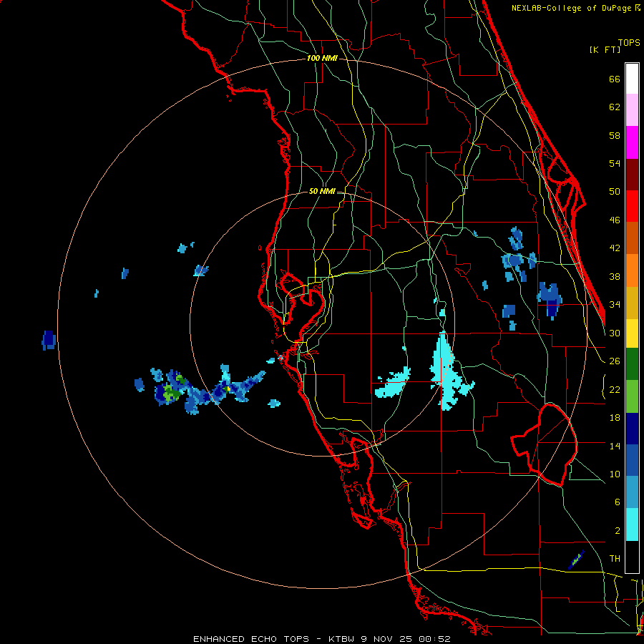Viewport: 644px width, 644px height.
Task: Select the black TH legend swatch
Action: pyautogui.click(x=632, y=557)
